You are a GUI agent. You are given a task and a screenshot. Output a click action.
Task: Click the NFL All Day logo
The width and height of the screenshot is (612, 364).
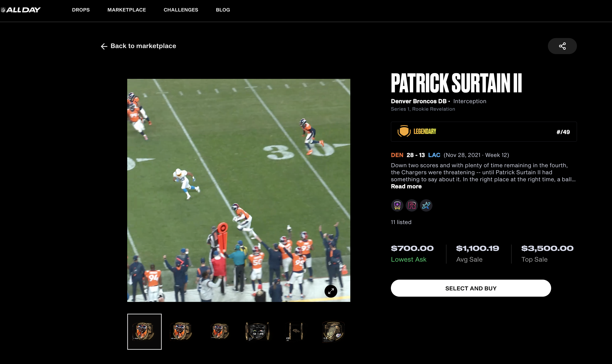[21, 10]
